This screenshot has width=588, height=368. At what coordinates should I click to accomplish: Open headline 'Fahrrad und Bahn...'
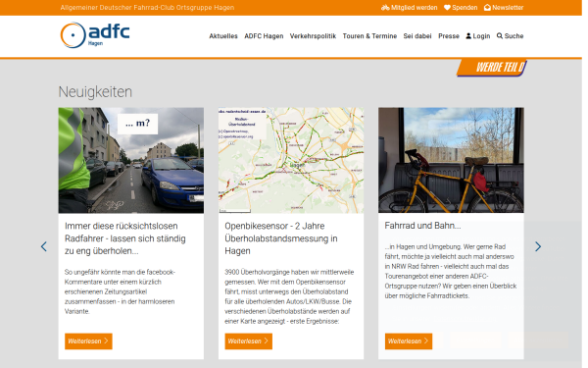tap(422, 226)
